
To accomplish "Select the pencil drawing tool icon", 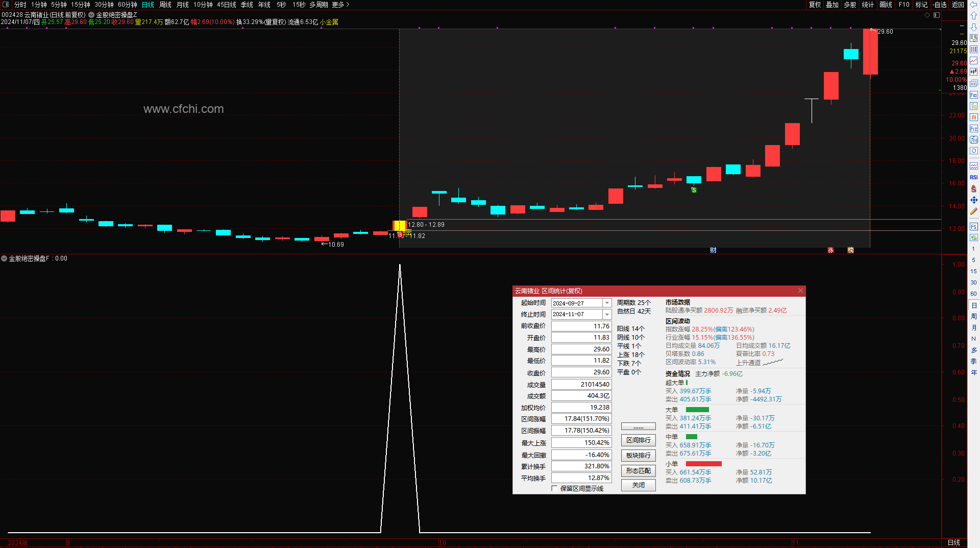I will (974, 211).
